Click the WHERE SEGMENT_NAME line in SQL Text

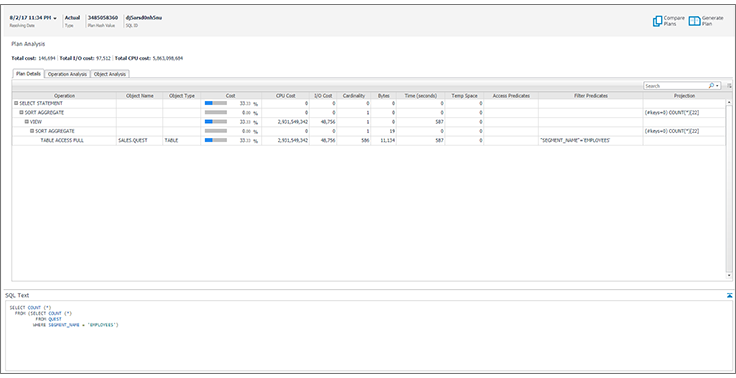coord(76,325)
